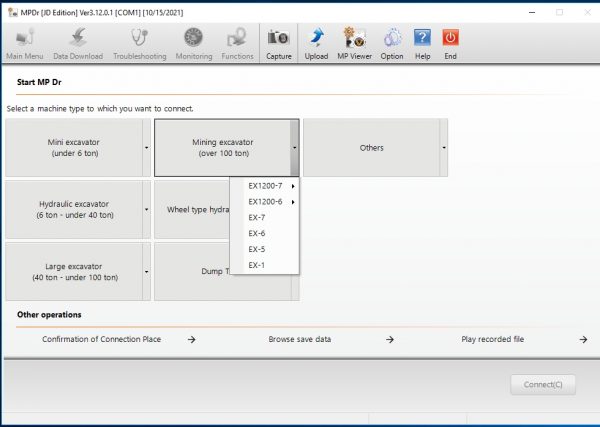
Task: Expand the Large excavator dropdown arrow
Action: 147,272
